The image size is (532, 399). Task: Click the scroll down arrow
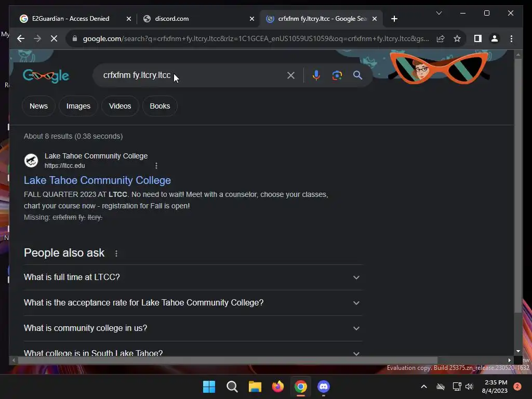(x=518, y=352)
